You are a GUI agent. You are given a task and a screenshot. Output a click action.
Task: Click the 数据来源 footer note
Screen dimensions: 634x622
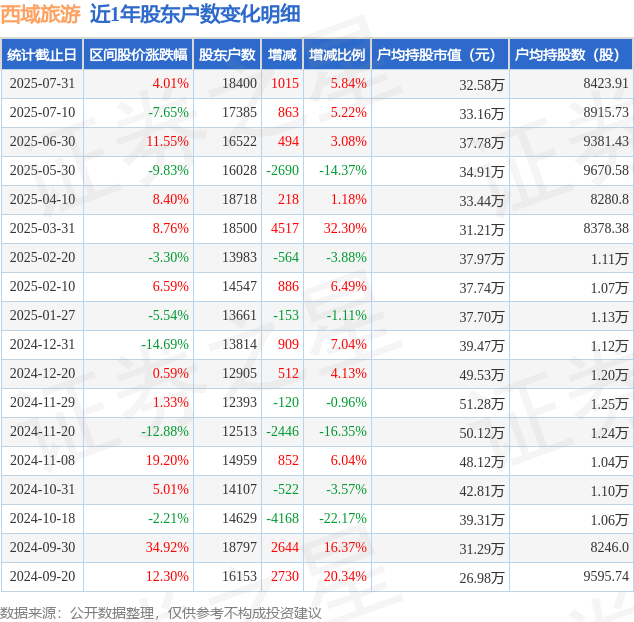click(161, 613)
